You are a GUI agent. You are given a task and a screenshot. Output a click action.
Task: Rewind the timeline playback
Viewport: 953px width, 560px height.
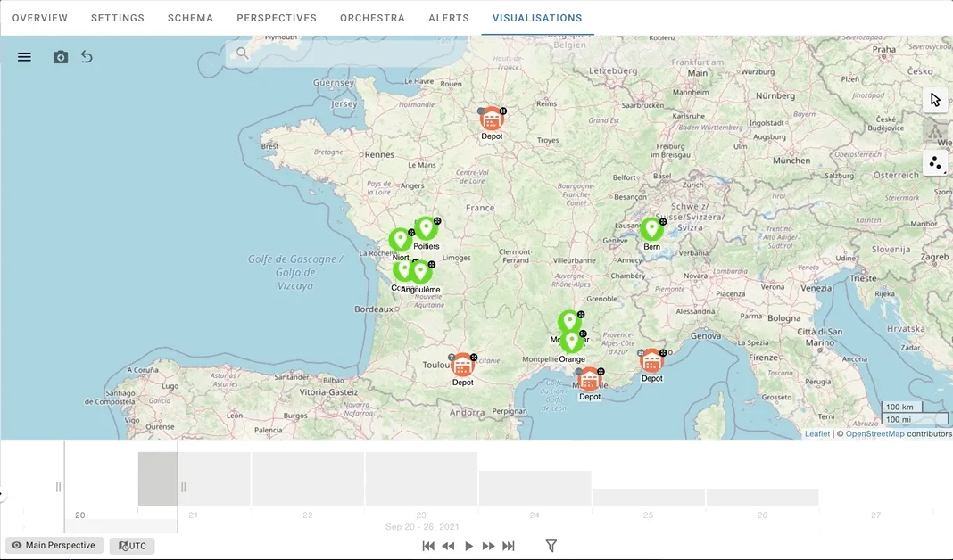click(x=449, y=546)
